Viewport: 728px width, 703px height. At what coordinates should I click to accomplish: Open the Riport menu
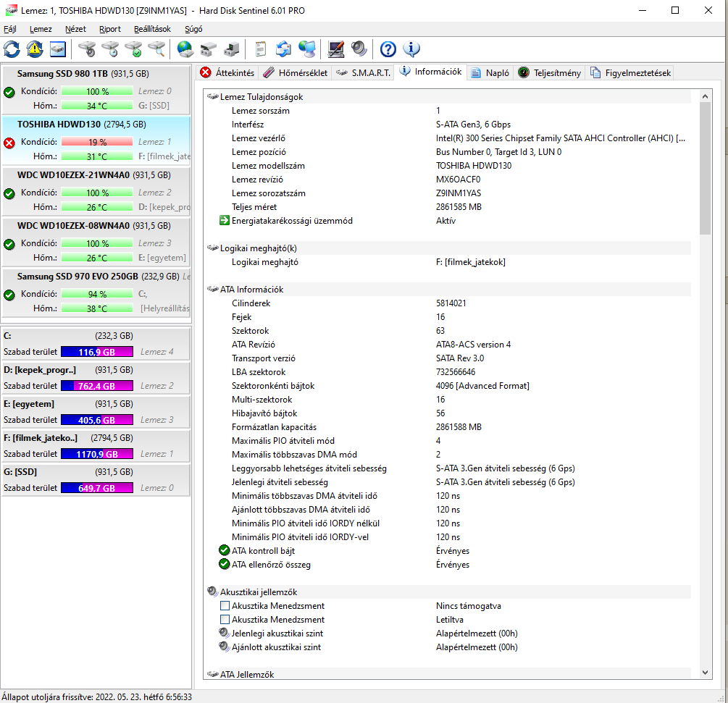(110, 29)
